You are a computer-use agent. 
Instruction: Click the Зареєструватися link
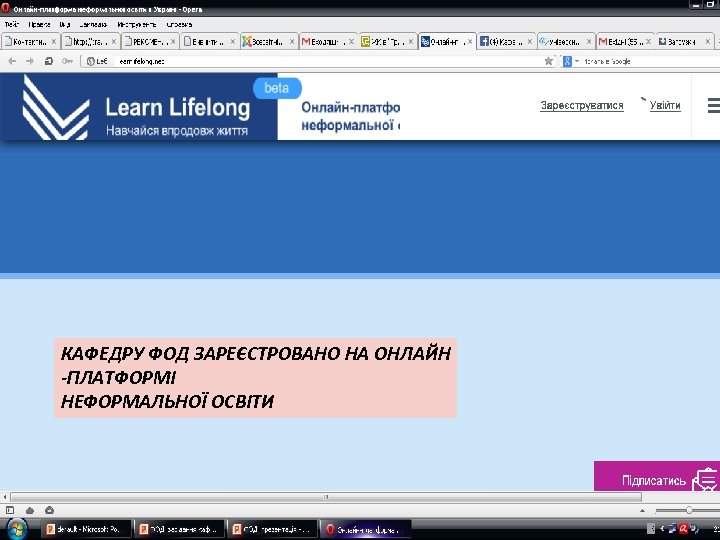click(582, 105)
